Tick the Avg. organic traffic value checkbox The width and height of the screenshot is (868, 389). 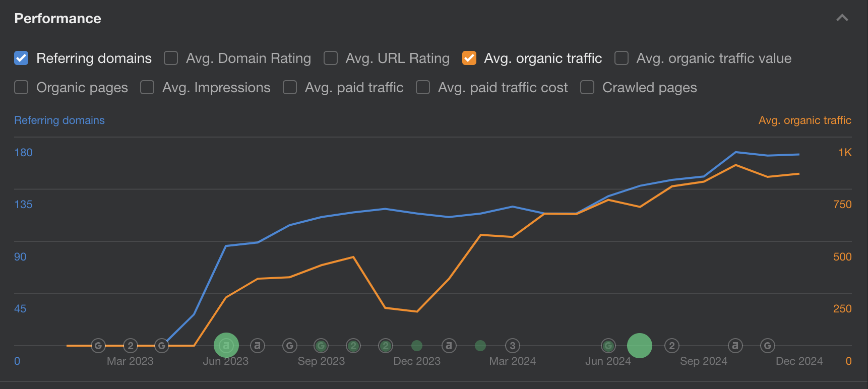622,58
